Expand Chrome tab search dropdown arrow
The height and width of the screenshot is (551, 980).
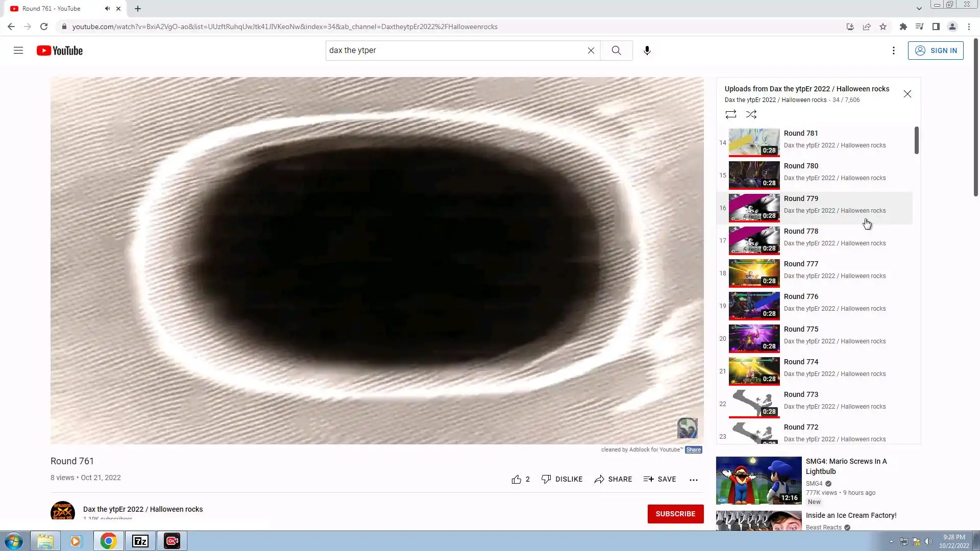tap(919, 9)
